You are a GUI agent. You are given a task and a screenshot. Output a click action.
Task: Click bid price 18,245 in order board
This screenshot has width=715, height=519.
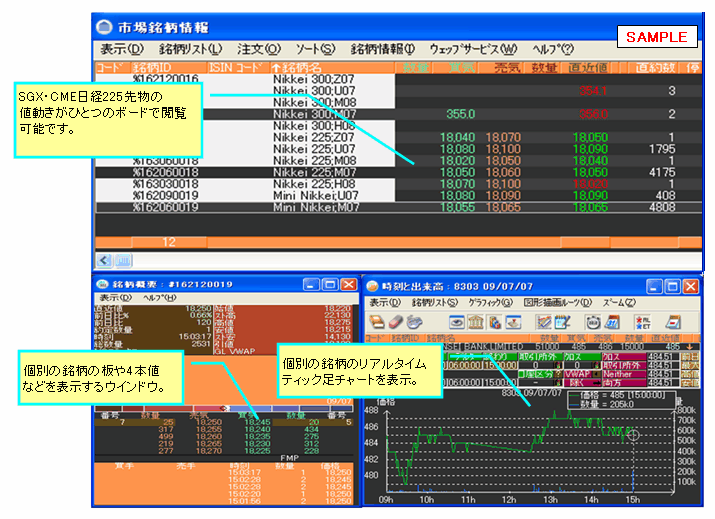(x=257, y=422)
